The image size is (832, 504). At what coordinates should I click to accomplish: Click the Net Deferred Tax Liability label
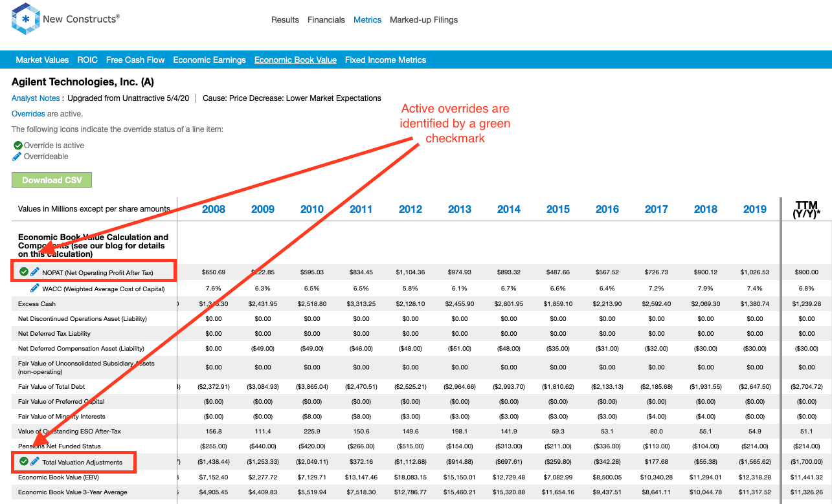(x=54, y=333)
